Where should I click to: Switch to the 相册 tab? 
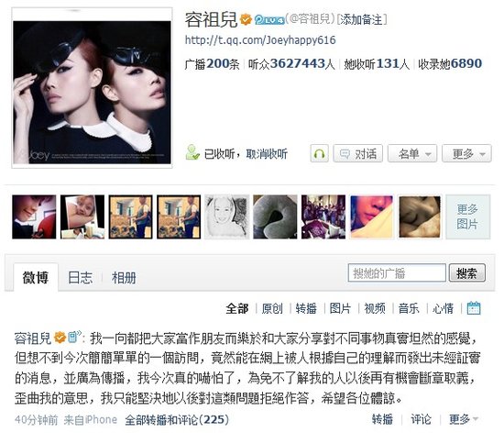pyautogui.click(x=124, y=278)
